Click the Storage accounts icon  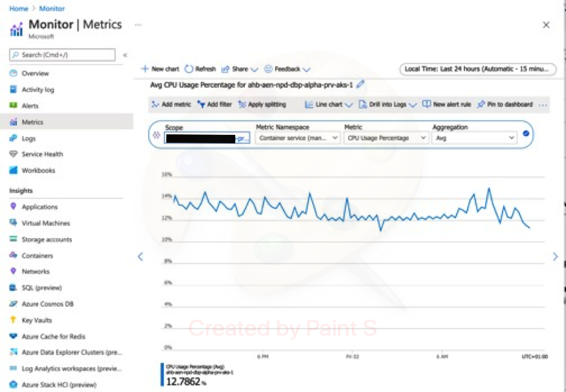coord(13,239)
